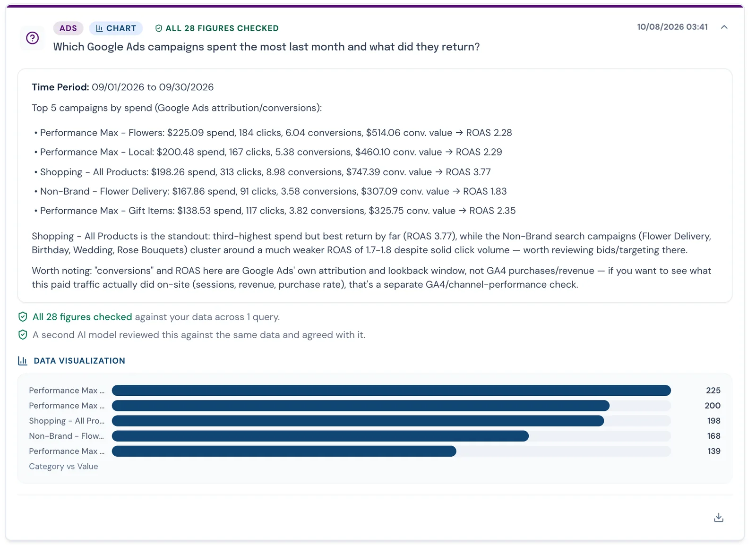Click the bar chart icon in CHART badge

tap(99, 28)
